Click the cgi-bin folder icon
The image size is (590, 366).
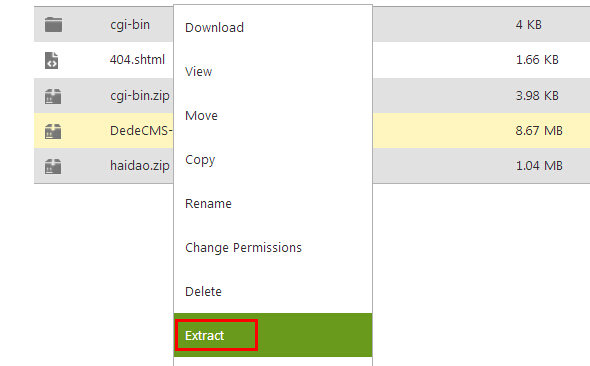tap(53, 25)
